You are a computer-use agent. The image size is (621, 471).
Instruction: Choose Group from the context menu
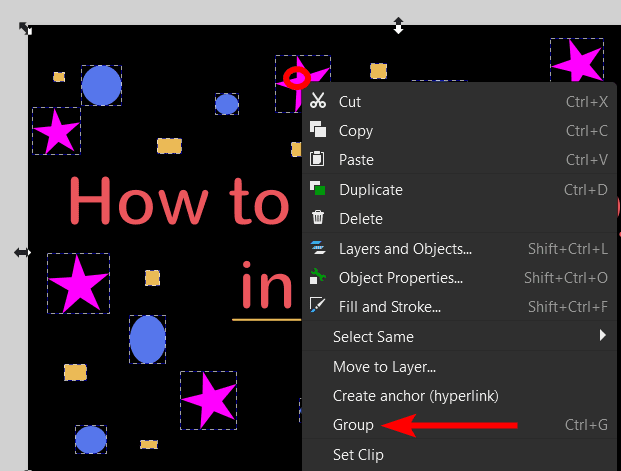[x=353, y=425]
